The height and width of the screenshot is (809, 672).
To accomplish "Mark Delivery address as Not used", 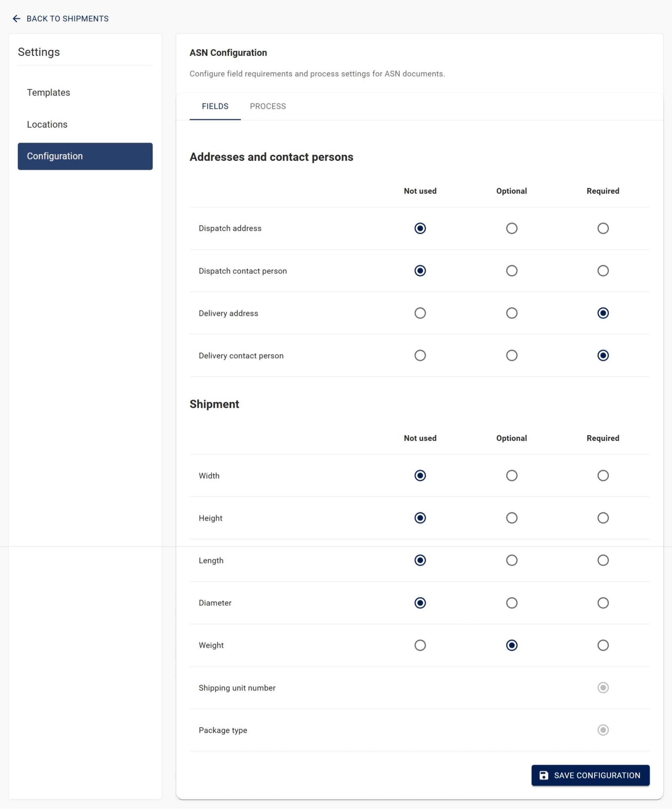I will tap(420, 313).
